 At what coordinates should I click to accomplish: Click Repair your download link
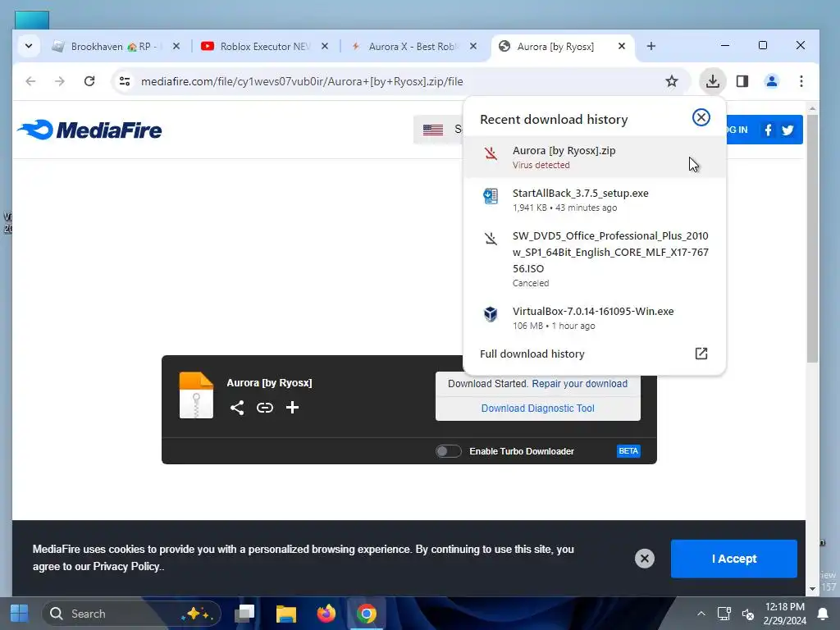coord(580,384)
